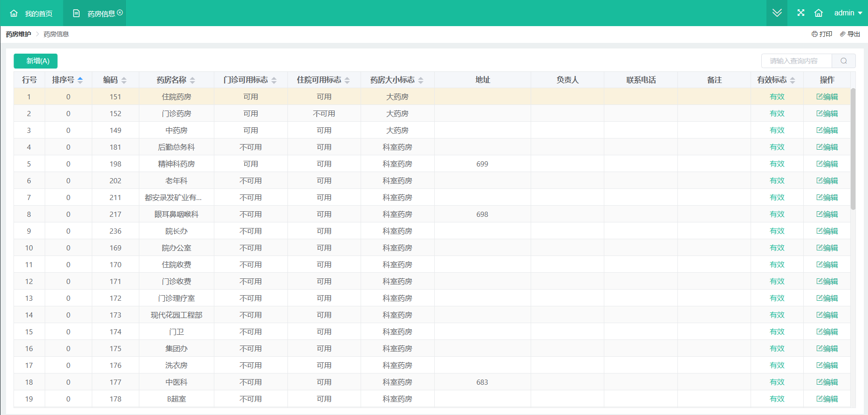Toggle 有效 status for 精神科药房 row
Screen dimensions: 868x415
pos(777,164)
